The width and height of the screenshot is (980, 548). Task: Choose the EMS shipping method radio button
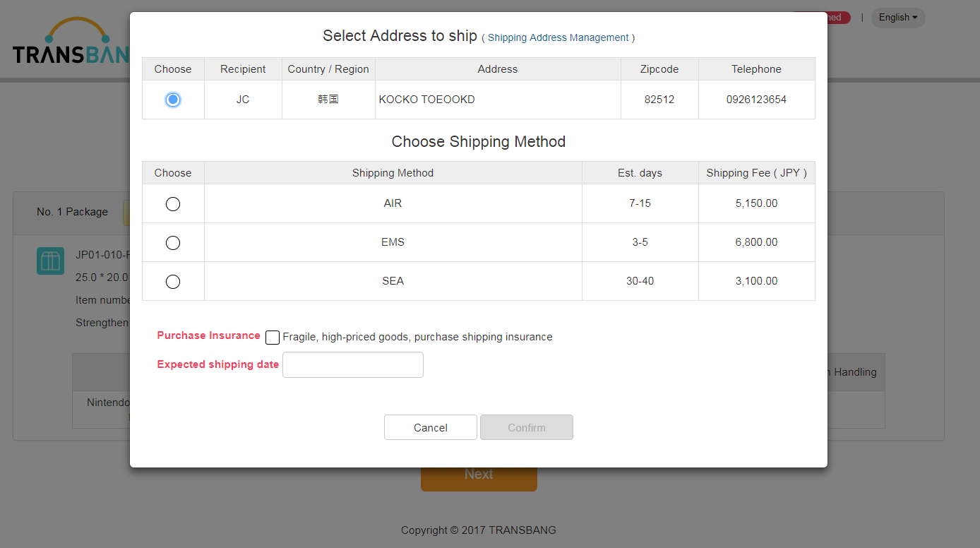[x=173, y=243]
